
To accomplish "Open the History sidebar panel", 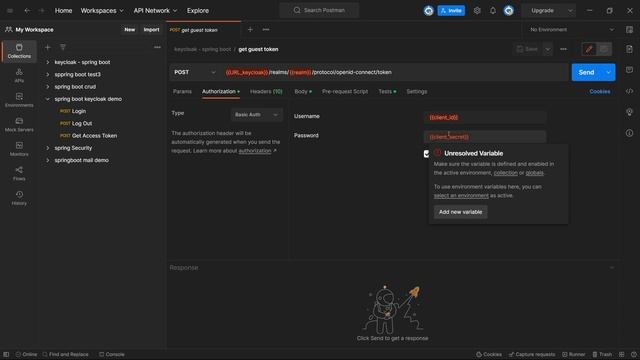I will tap(19, 198).
